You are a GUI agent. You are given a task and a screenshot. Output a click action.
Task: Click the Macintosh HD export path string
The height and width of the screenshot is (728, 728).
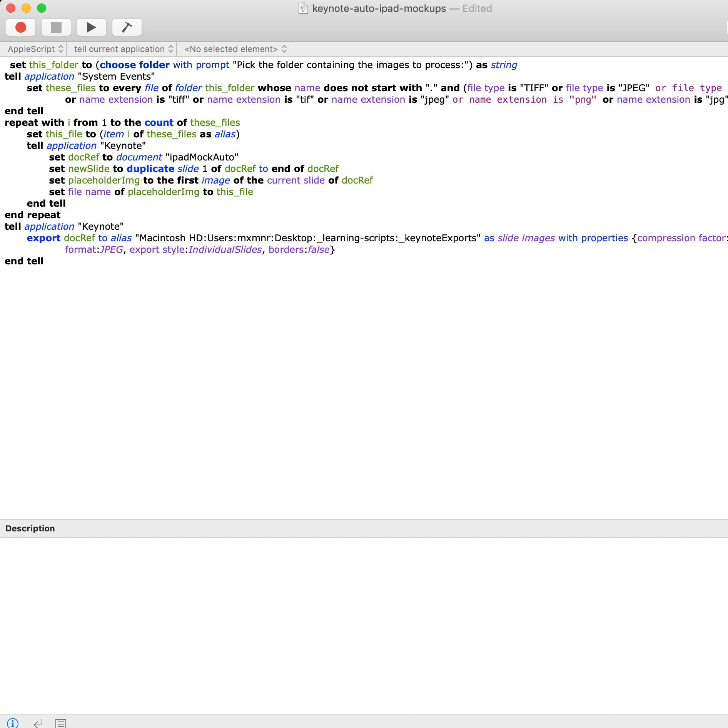point(308,238)
